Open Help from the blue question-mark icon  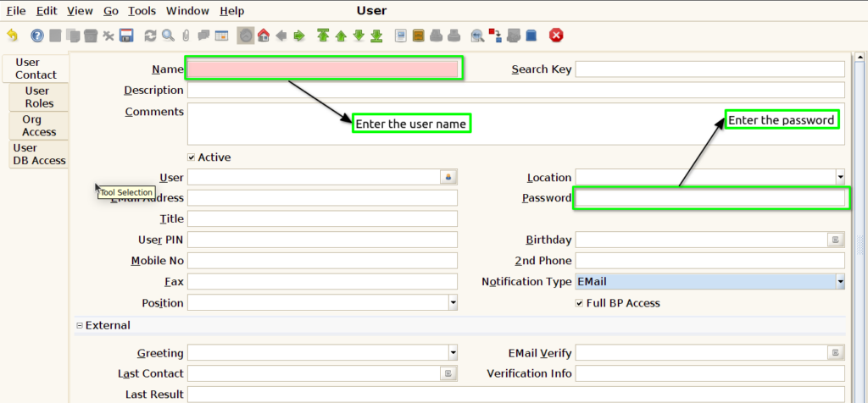coord(37,36)
